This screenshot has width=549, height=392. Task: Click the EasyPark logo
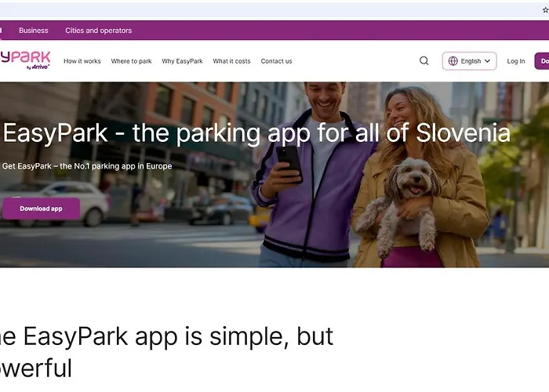pyautogui.click(x=25, y=60)
